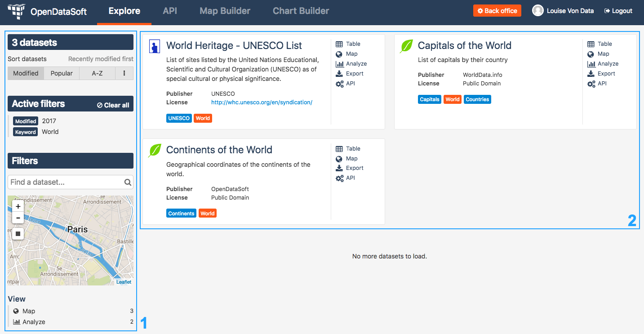Viewport: 644px width, 334px height.
Task: Click World tag on Continents card
Action: coord(208,214)
